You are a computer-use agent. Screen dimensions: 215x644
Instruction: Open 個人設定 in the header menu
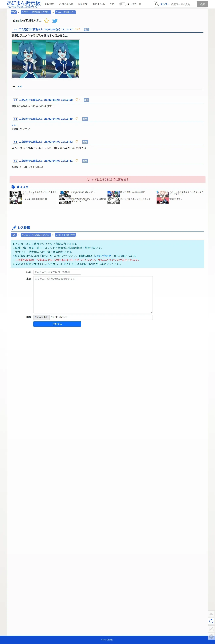tap(83, 4)
